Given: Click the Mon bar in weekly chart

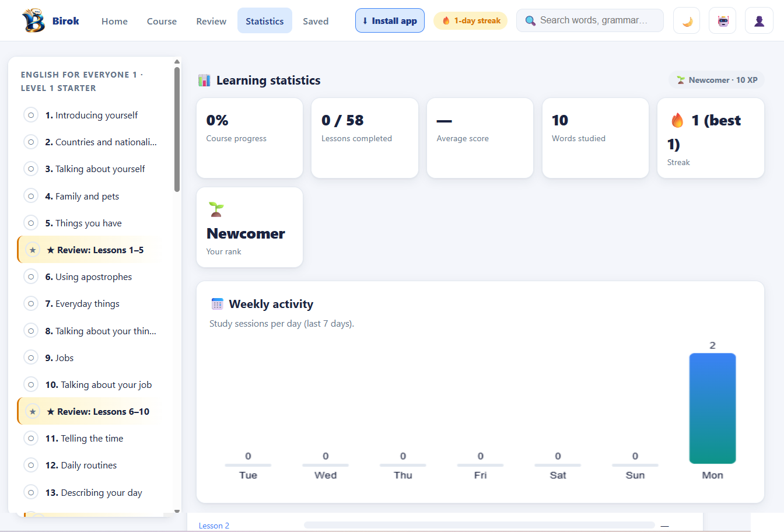Looking at the screenshot, I should [712, 408].
